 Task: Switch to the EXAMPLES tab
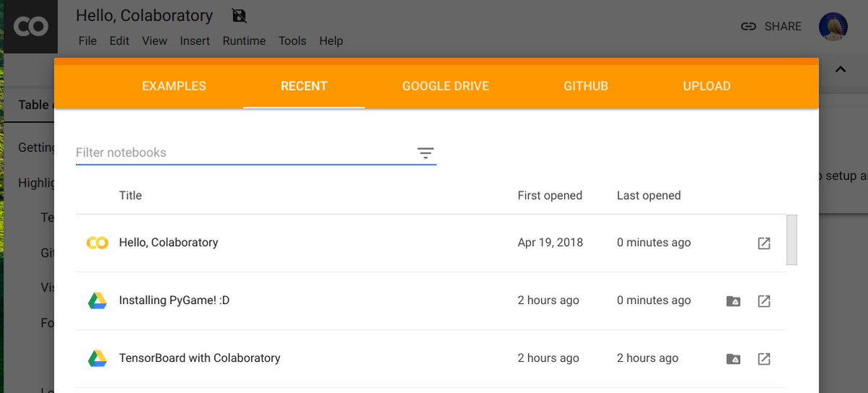point(174,86)
